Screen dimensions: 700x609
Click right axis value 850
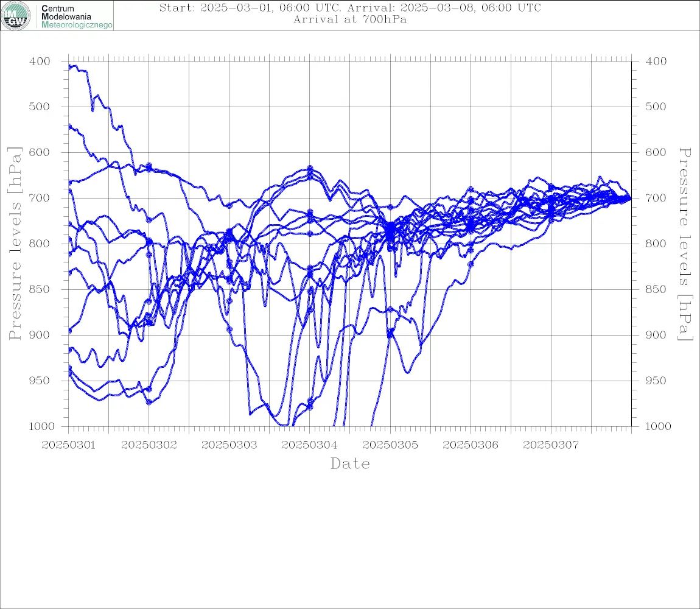coord(656,289)
